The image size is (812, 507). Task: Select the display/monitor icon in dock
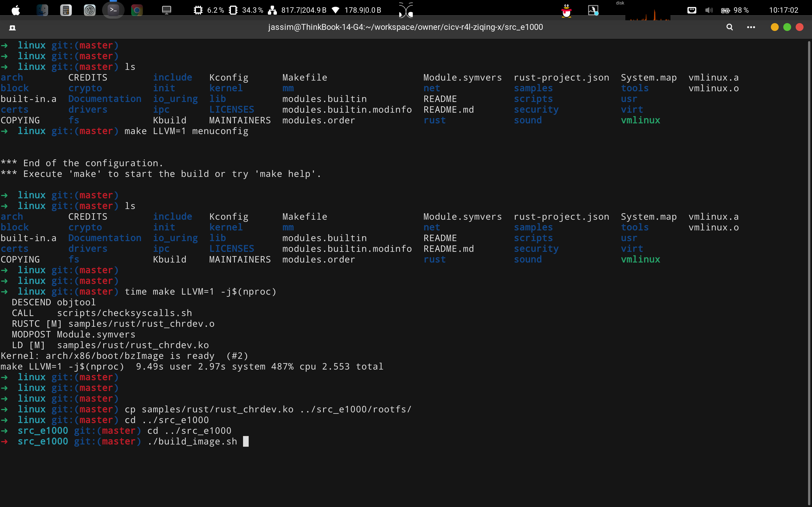(x=166, y=10)
